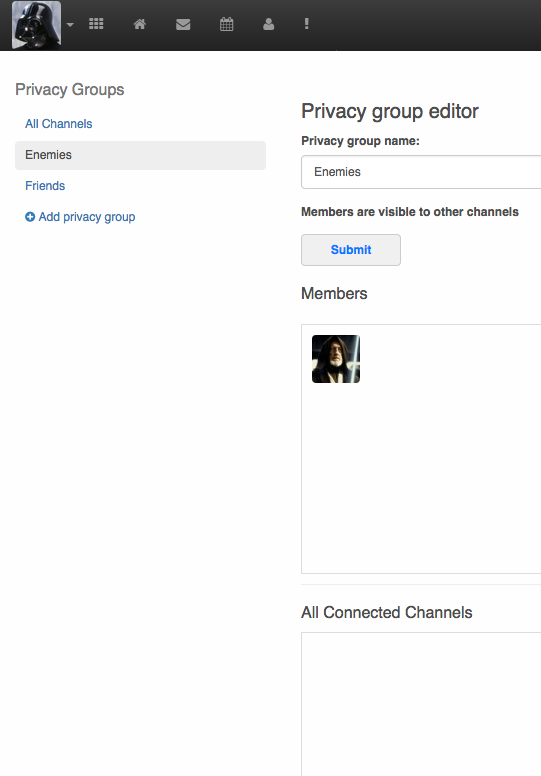Focus the Privacy group name field

tap(421, 172)
